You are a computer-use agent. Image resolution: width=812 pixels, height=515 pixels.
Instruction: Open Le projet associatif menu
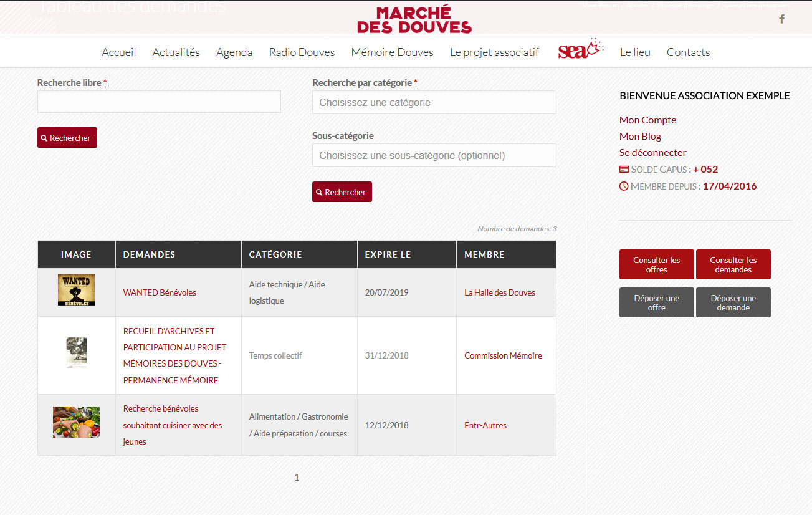[x=494, y=52]
